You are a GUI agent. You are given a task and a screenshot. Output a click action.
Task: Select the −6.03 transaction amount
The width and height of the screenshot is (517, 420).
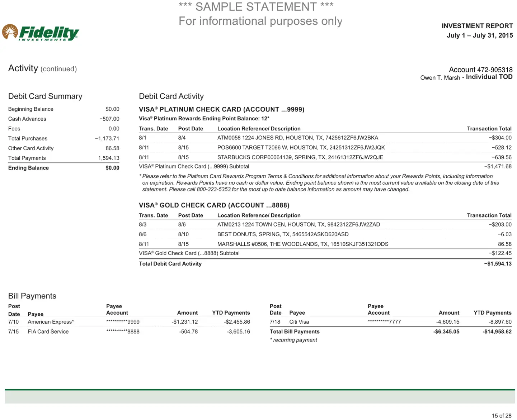click(x=505, y=234)
